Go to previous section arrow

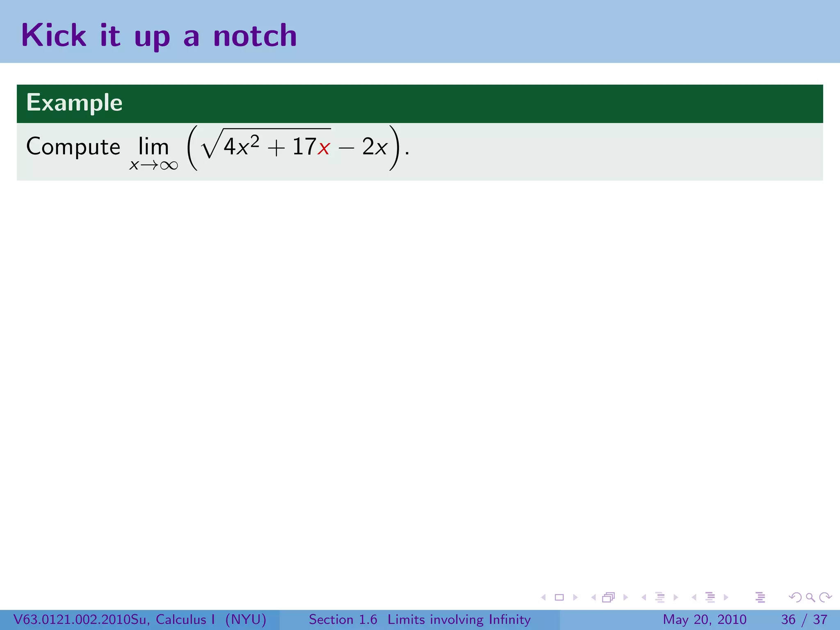[694, 598]
